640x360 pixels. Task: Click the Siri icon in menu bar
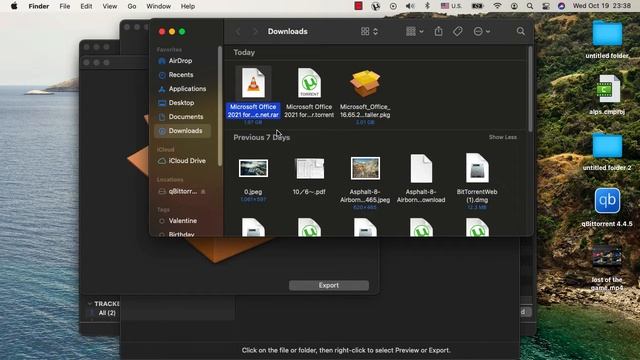point(562,6)
